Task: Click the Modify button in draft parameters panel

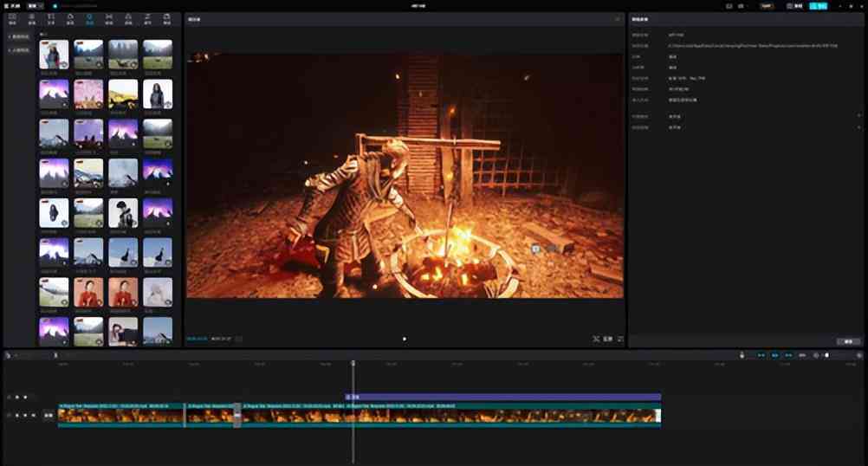Action: (848, 341)
